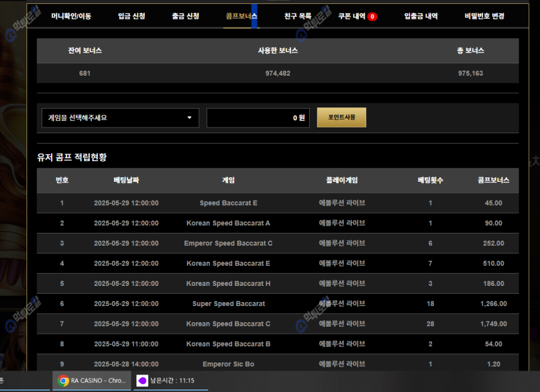Click the Chrome icon in the taskbar

click(x=63, y=381)
